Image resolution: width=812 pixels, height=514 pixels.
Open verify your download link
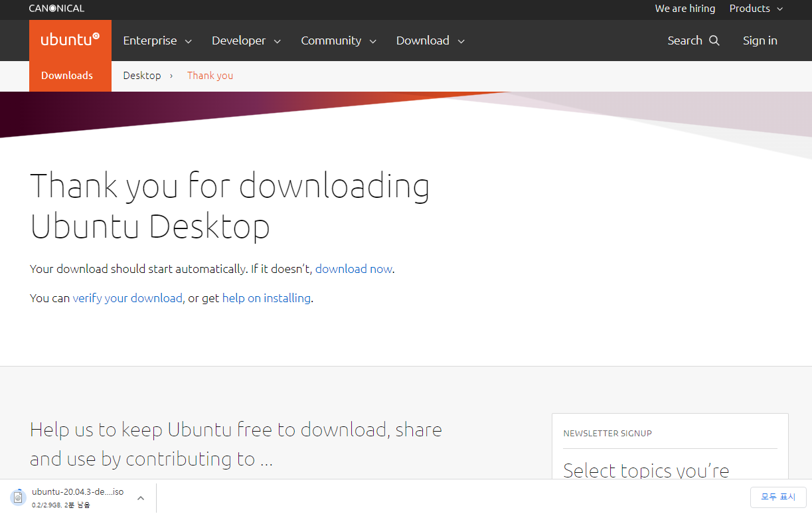[127, 298]
